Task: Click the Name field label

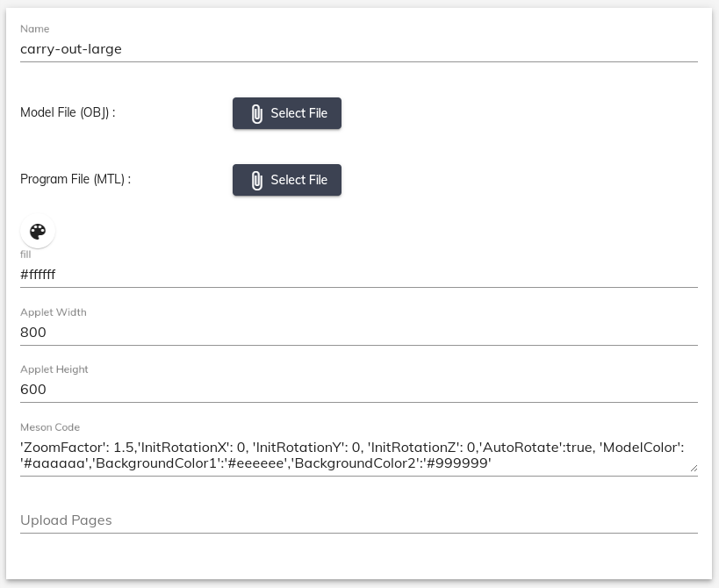Action: [x=35, y=29]
